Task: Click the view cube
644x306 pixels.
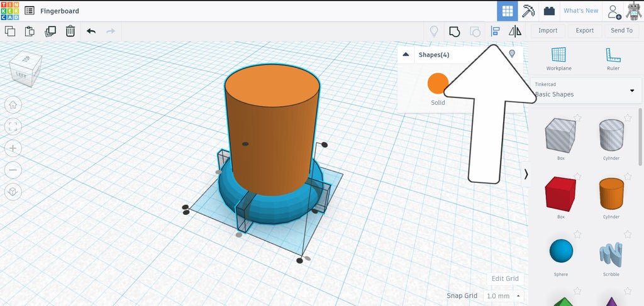Action: 26,69
